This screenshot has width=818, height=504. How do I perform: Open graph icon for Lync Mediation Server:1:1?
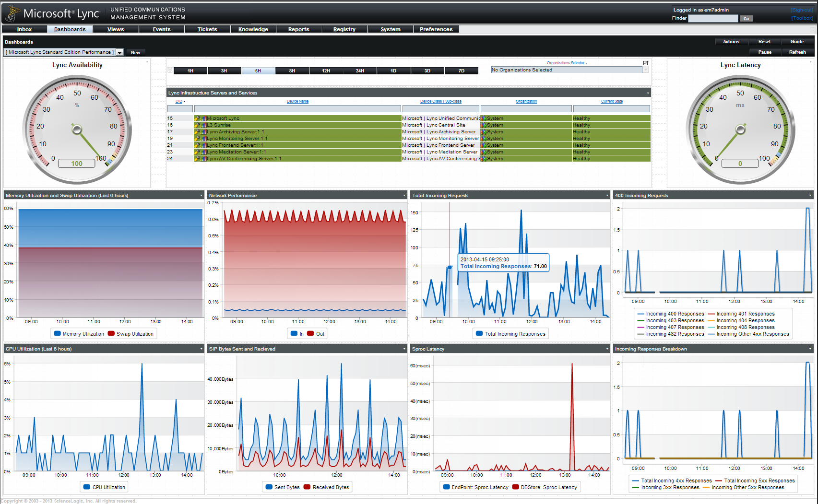[x=203, y=152]
